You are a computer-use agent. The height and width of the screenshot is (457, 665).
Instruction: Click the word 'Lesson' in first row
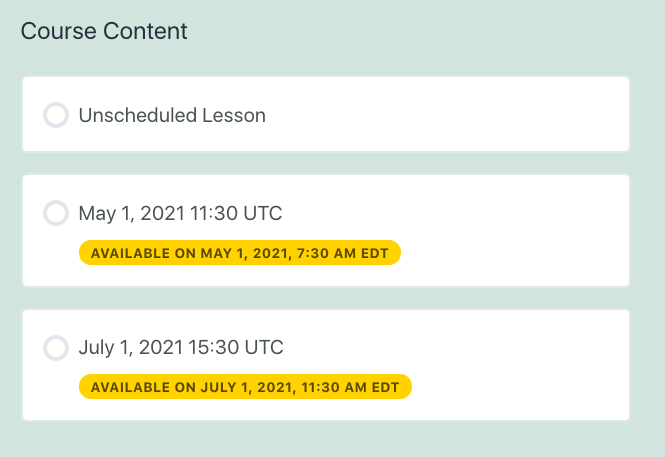[x=236, y=115]
